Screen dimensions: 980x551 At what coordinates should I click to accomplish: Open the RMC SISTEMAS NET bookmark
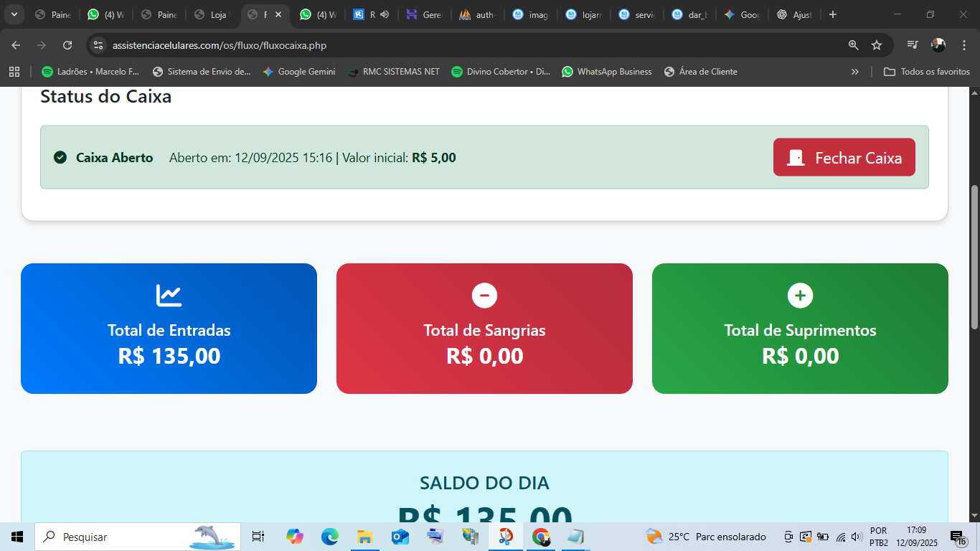(x=393, y=72)
